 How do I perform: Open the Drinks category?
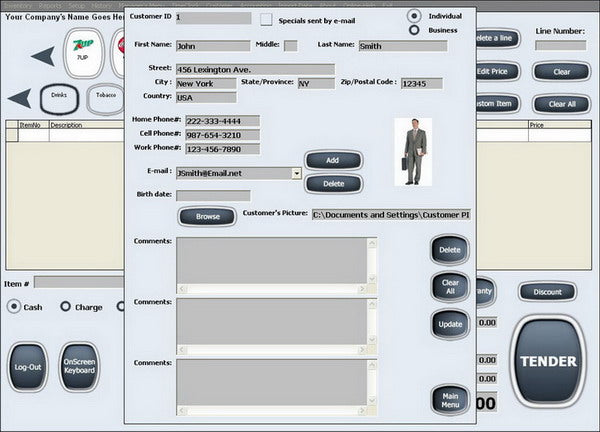pyautogui.click(x=59, y=99)
